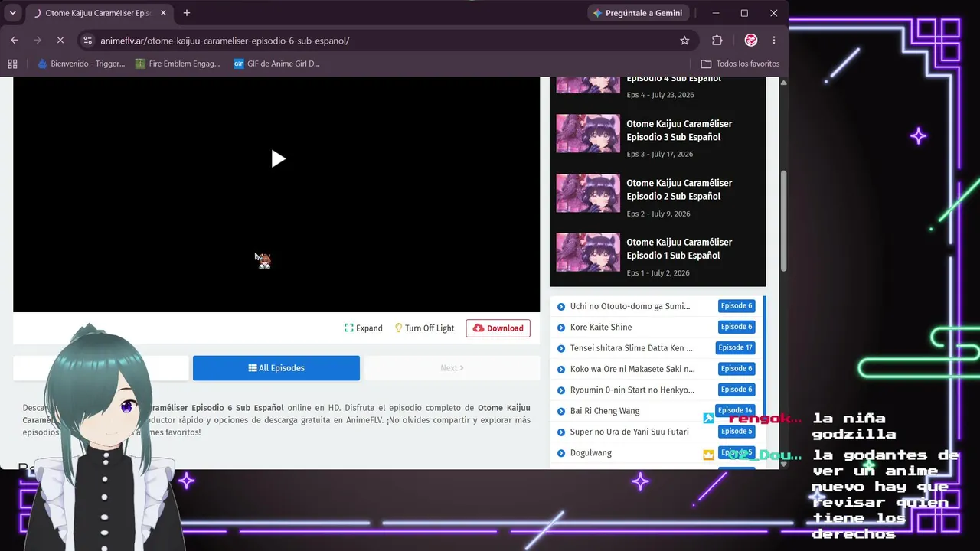Open Koko wa Ore ni Makasete link
Viewport: 980px width, 551px height.
click(632, 369)
